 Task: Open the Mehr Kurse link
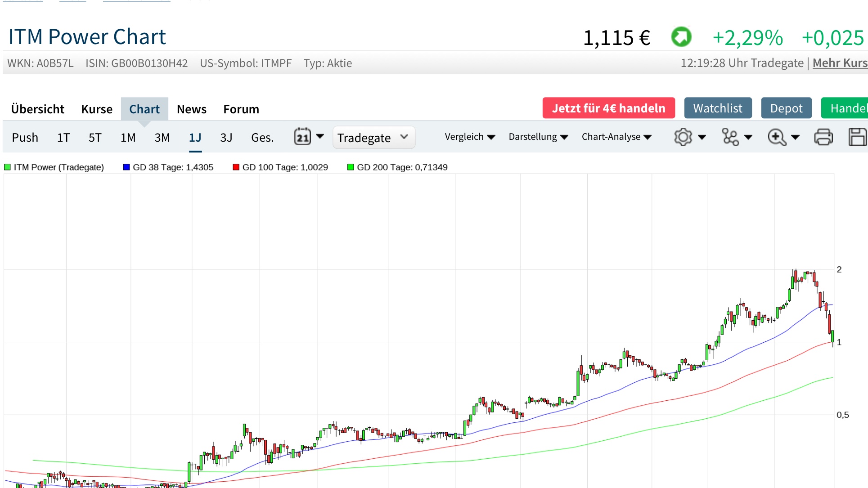[840, 63]
